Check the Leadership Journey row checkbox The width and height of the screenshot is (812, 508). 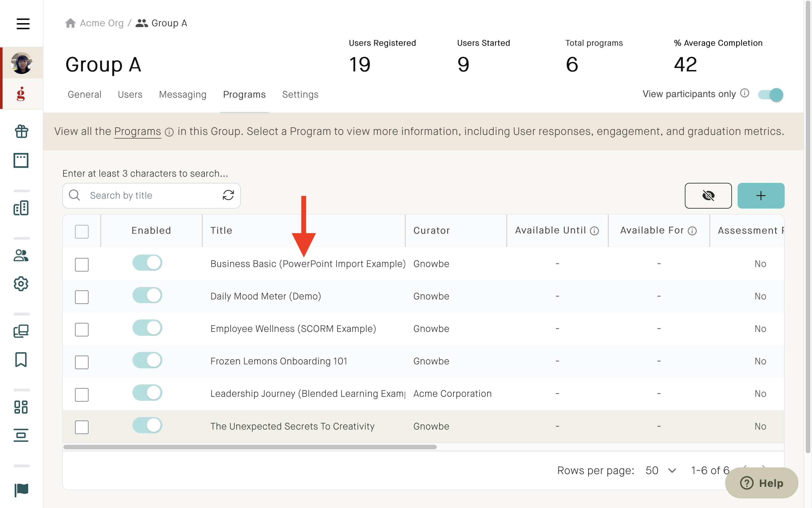(81, 395)
